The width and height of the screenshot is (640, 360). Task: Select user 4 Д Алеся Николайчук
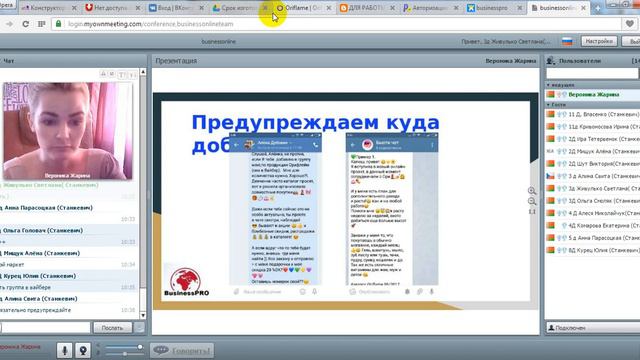tap(593, 213)
